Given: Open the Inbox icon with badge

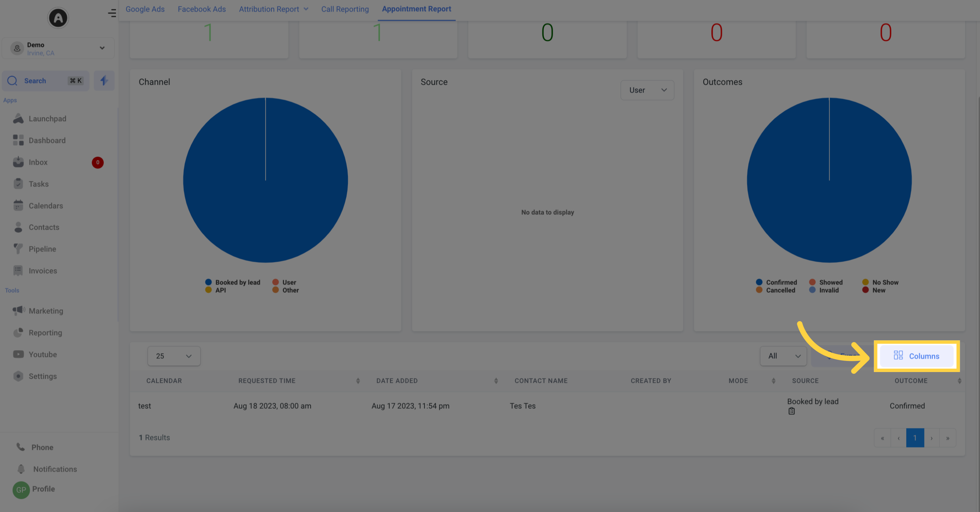Looking at the screenshot, I should pyautogui.click(x=38, y=162).
